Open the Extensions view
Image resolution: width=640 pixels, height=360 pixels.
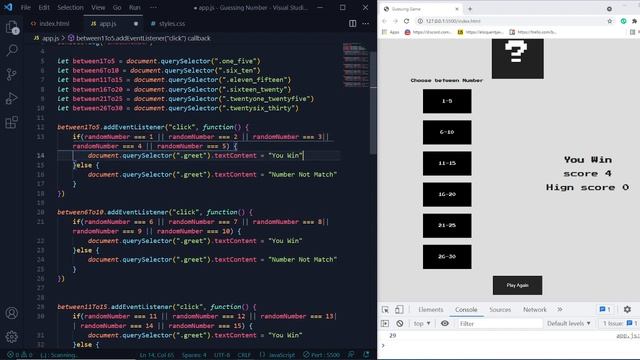12,122
